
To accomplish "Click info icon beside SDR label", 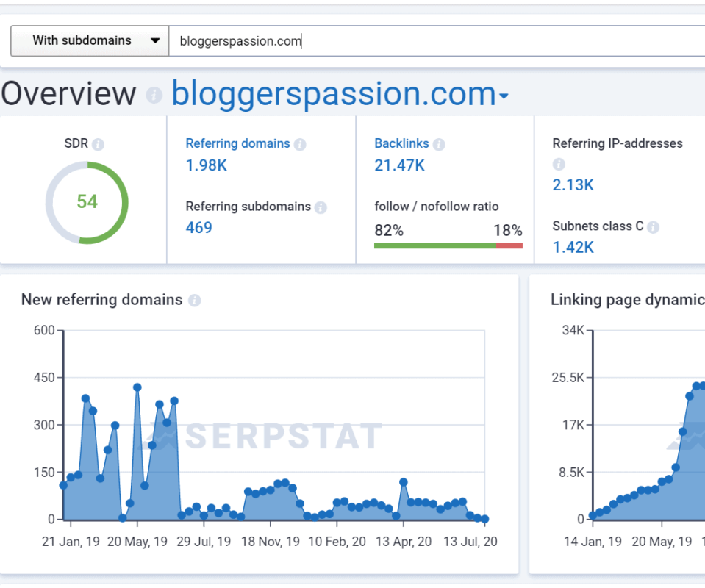I will coord(98,144).
